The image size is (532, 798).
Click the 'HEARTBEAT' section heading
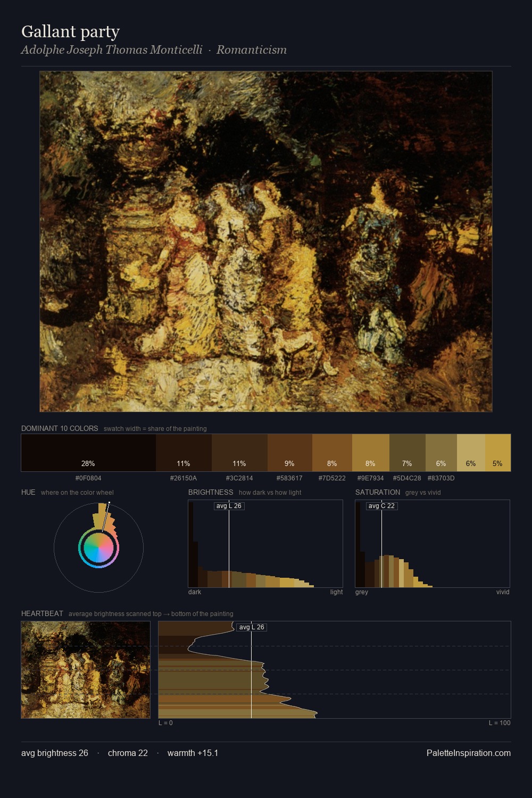[42, 613]
